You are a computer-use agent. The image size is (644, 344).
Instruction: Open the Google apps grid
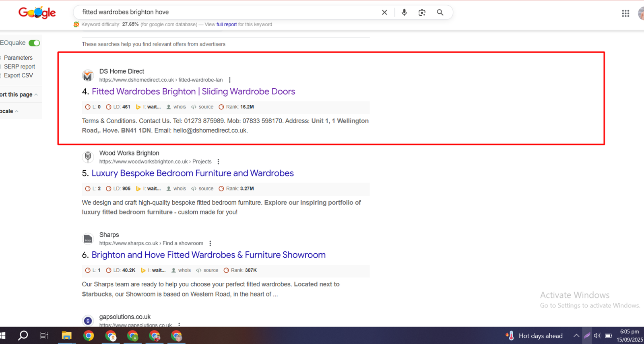[625, 14]
